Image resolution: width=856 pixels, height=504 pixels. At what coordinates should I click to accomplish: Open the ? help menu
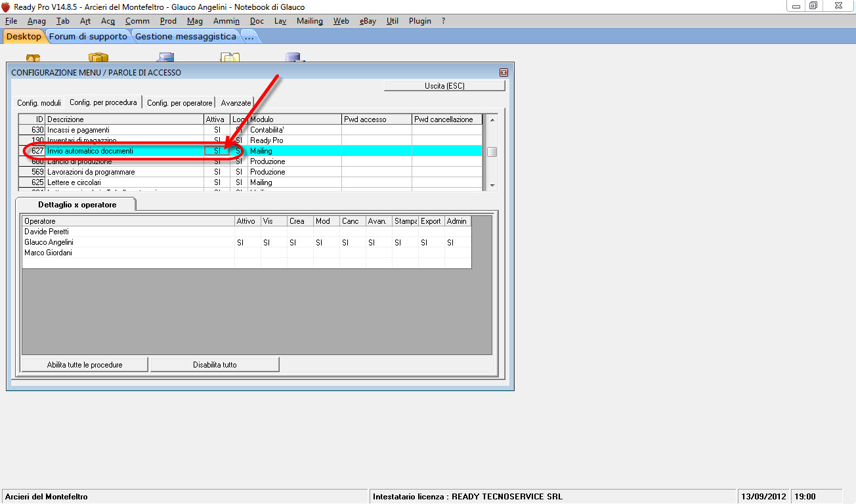(444, 21)
